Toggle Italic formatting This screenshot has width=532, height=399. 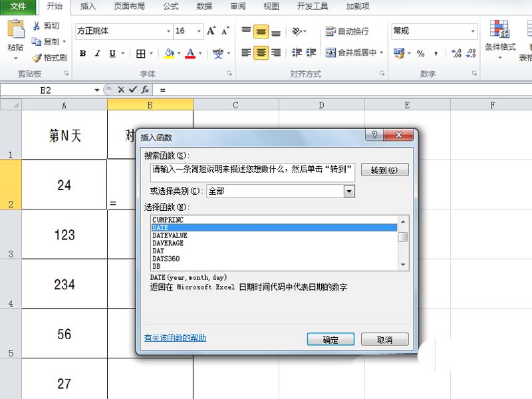[x=97, y=53]
